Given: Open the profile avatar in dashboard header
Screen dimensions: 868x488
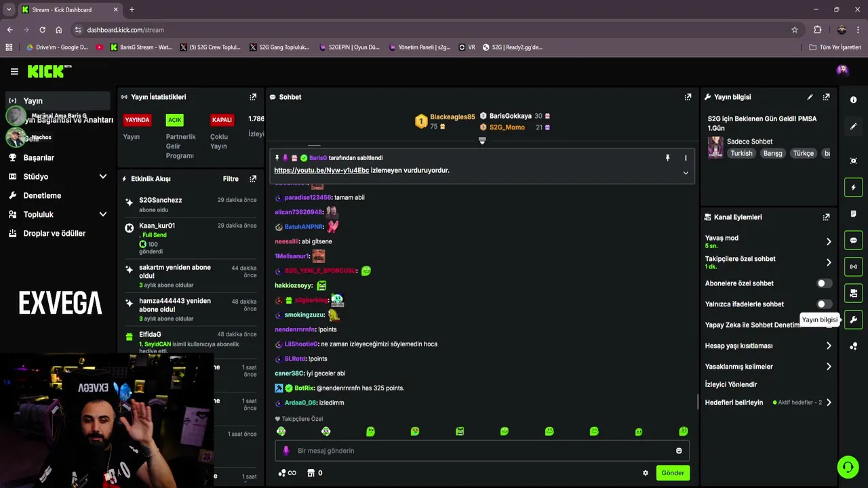Looking at the screenshot, I should click(x=842, y=70).
